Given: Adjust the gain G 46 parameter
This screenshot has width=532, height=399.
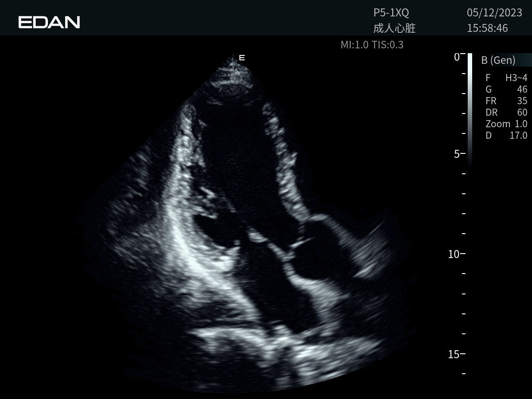Looking at the screenshot, I should tap(506, 90).
